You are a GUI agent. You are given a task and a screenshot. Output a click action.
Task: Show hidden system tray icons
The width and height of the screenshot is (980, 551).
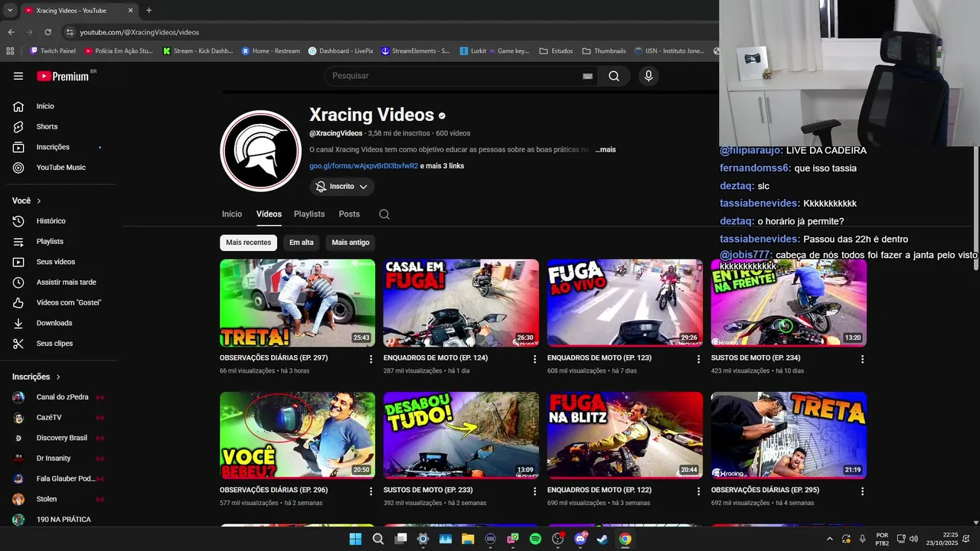pos(829,539)
